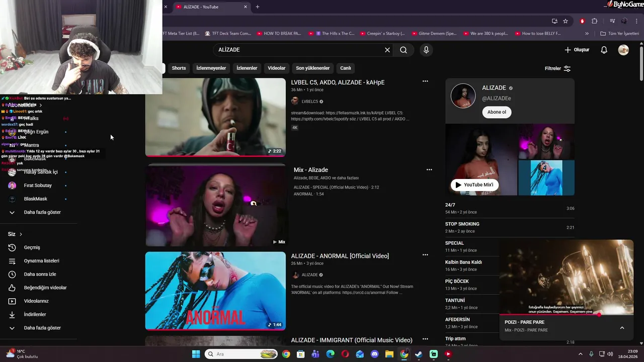
Task: Clear the search box with X icon
Action: click(387, 50)
